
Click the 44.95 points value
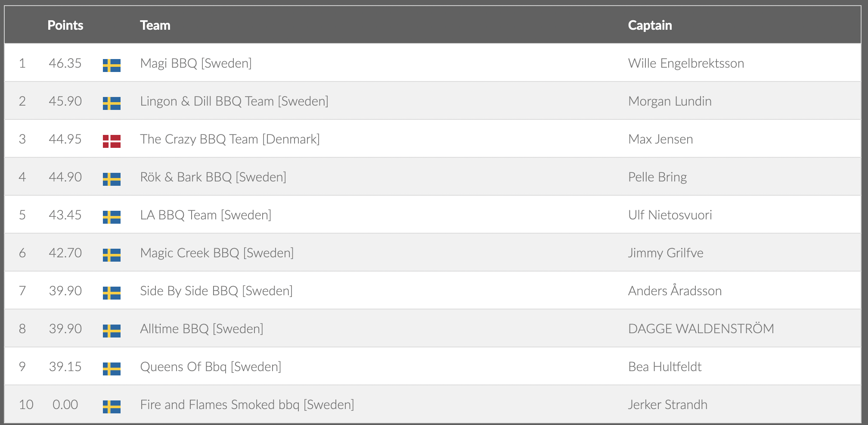click(65, 139)
